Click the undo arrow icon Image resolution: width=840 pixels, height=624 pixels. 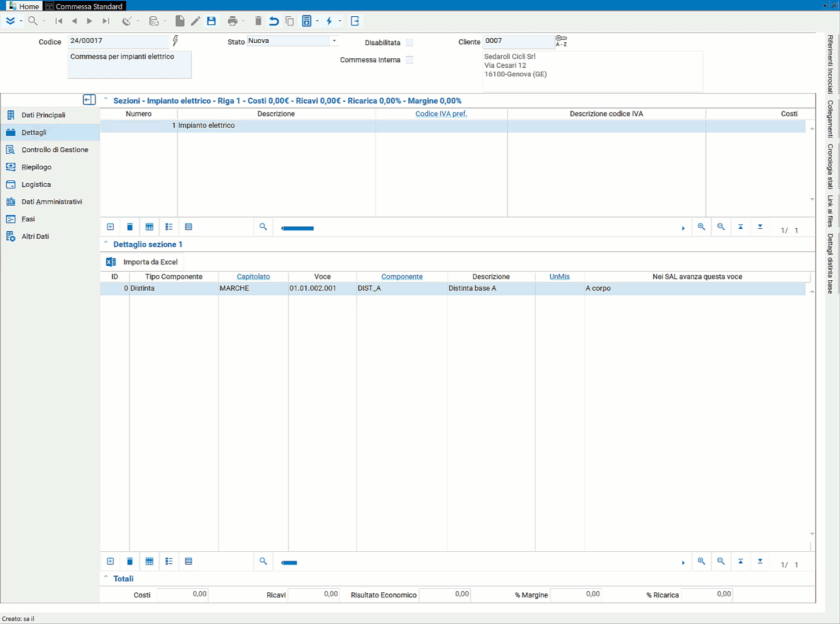point(274,21)
